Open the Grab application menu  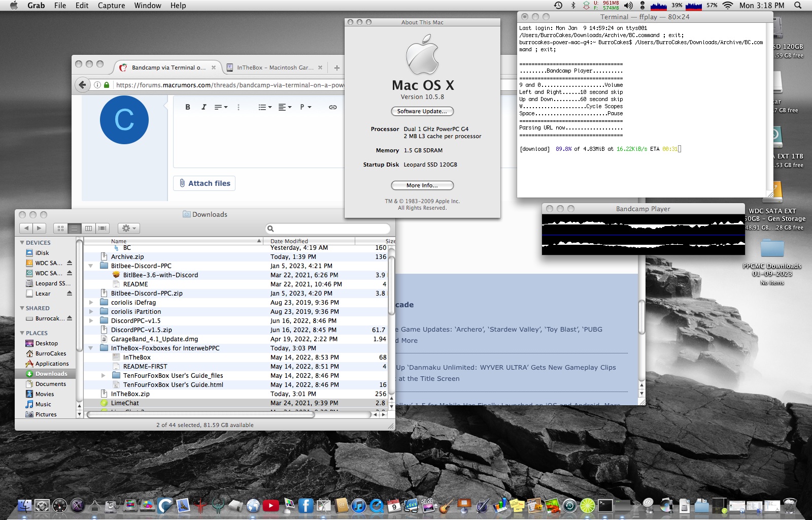[x=36, y=5]
